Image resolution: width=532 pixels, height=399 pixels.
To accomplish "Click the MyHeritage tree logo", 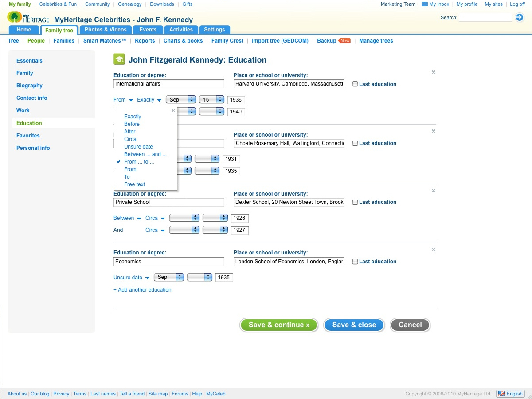I will pyautogui.click(x=28, y=18).
